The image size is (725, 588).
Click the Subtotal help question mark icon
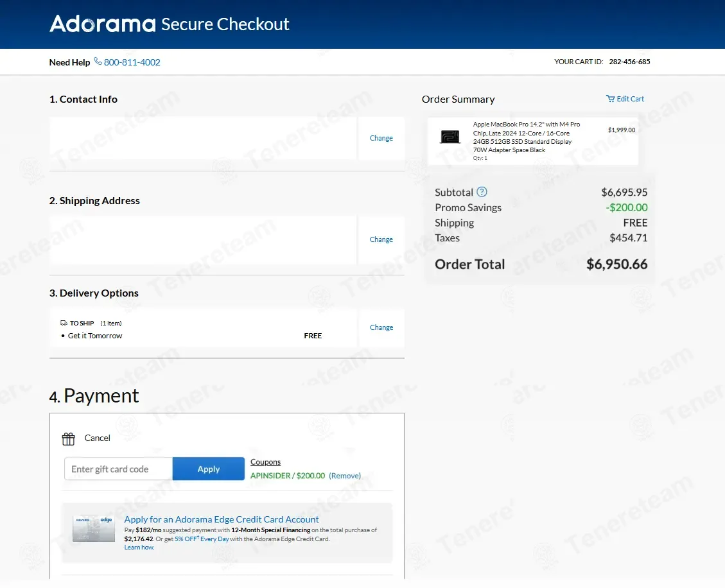click(x=482, y=192)
